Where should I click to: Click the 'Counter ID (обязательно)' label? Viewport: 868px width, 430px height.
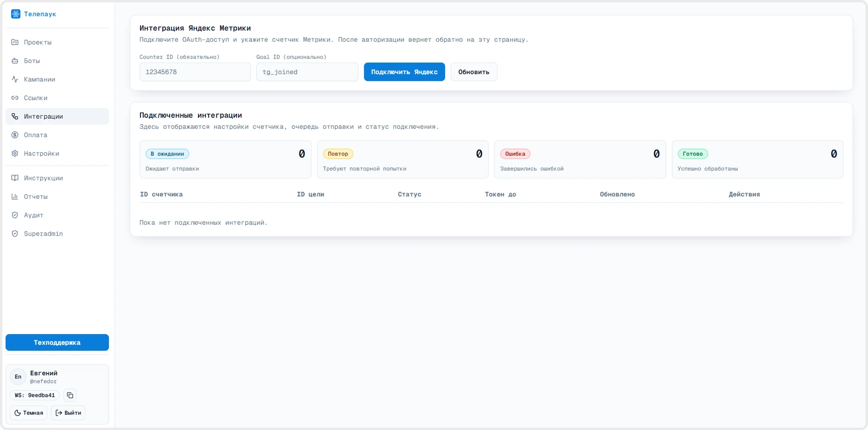(179, 57)
